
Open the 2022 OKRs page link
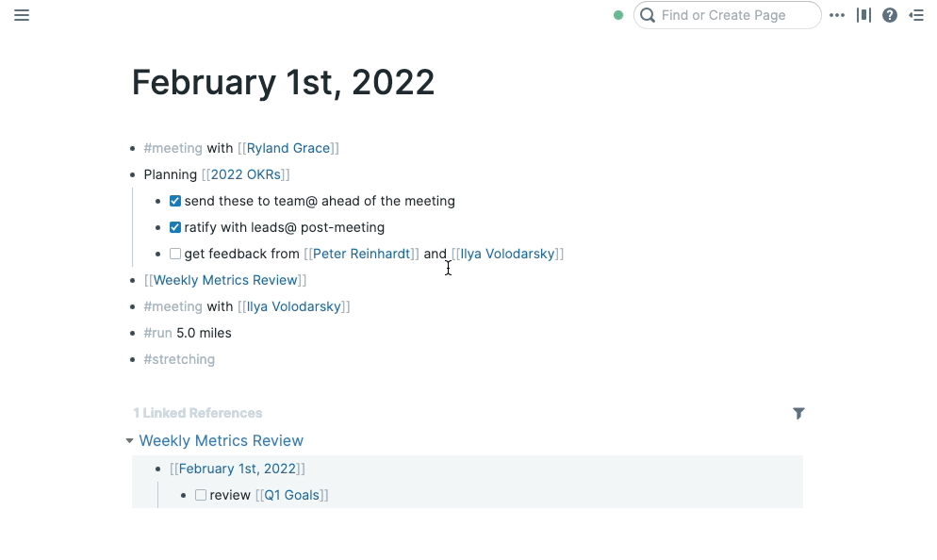pos(246,174)
